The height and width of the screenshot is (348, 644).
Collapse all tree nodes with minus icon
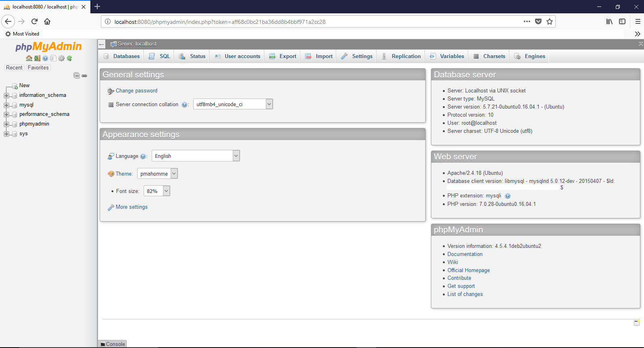(77, 75)
